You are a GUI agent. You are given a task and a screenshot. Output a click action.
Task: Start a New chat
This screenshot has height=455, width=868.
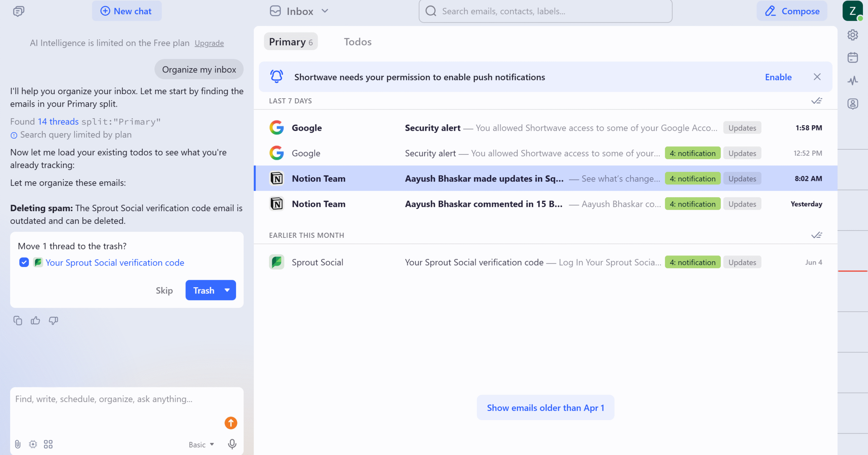[x=126, y=11]
